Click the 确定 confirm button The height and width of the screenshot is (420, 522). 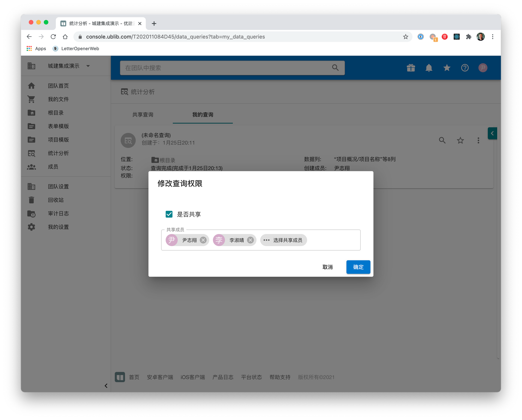358,267
